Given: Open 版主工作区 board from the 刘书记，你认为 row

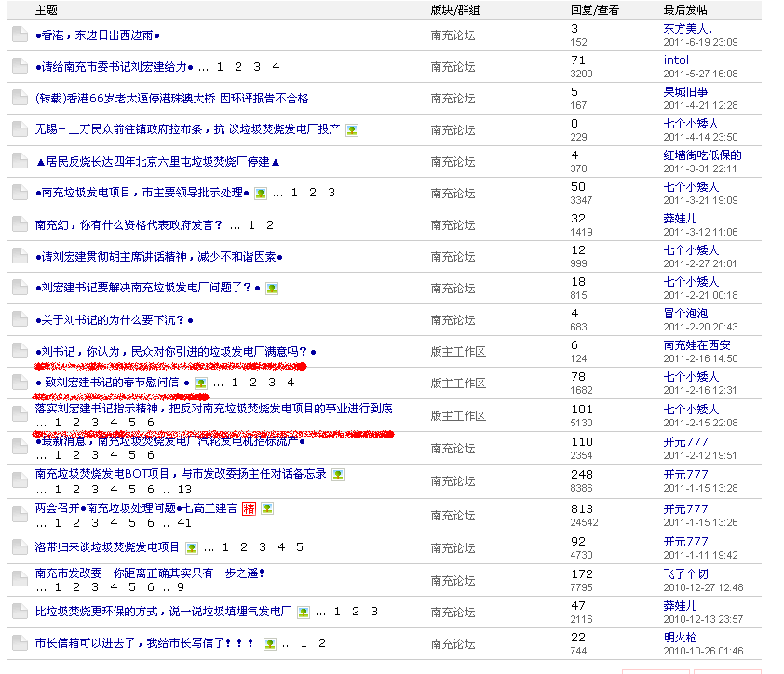Looking at the screenshot, I should 457,352.
